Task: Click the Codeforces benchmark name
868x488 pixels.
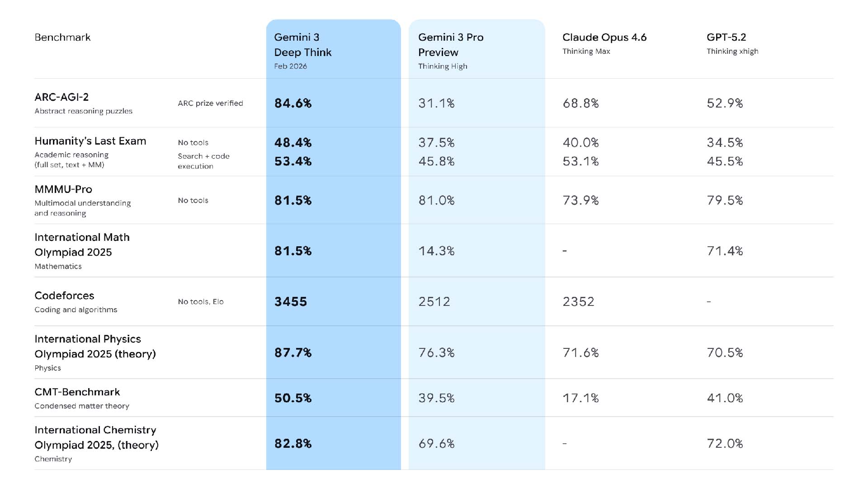Action: [x=64, y=296]
